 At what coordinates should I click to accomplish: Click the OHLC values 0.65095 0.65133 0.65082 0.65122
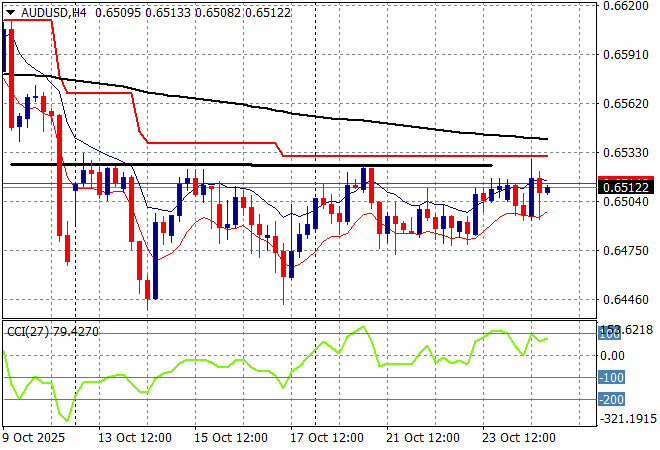point(193,13)
